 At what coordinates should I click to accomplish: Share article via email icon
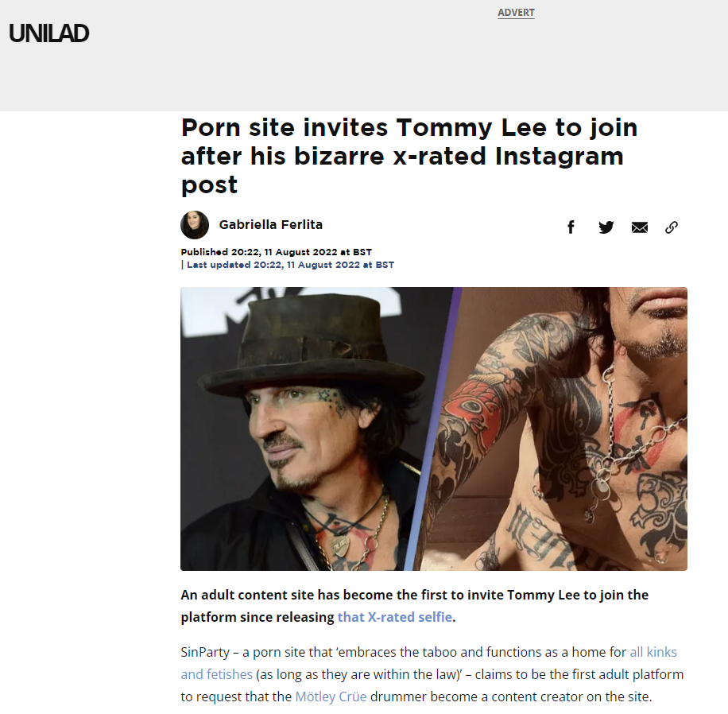639,227
